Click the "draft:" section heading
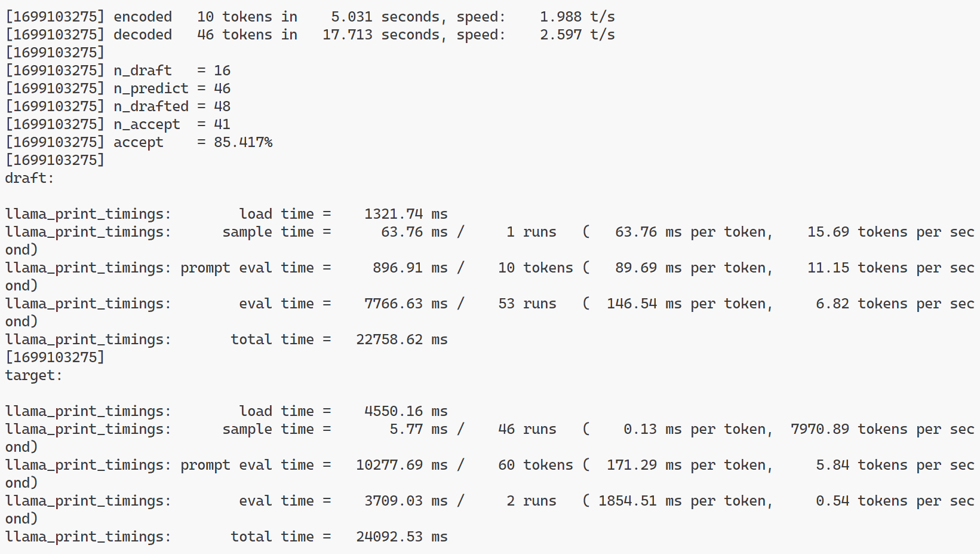 (x=29, y=178)
